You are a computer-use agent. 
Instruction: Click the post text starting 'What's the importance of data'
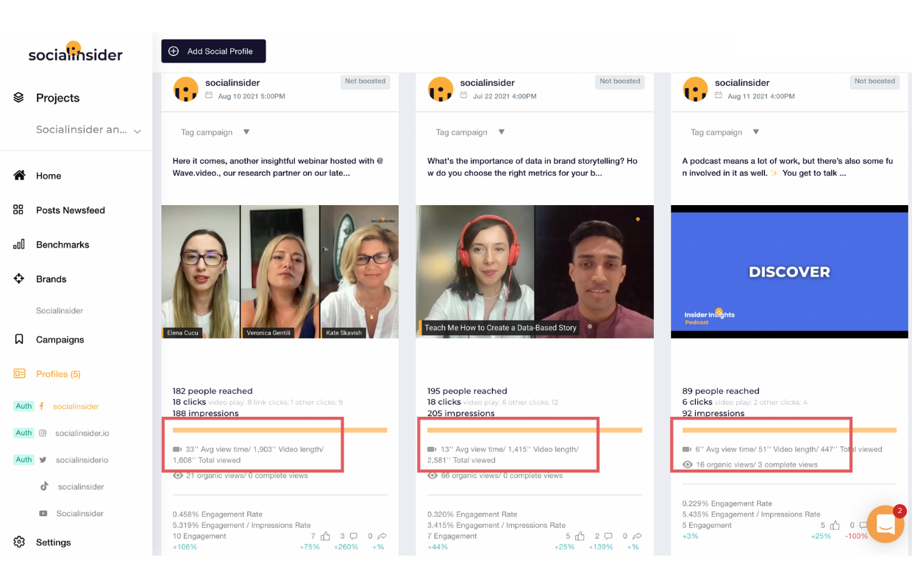tap(532, 168)
